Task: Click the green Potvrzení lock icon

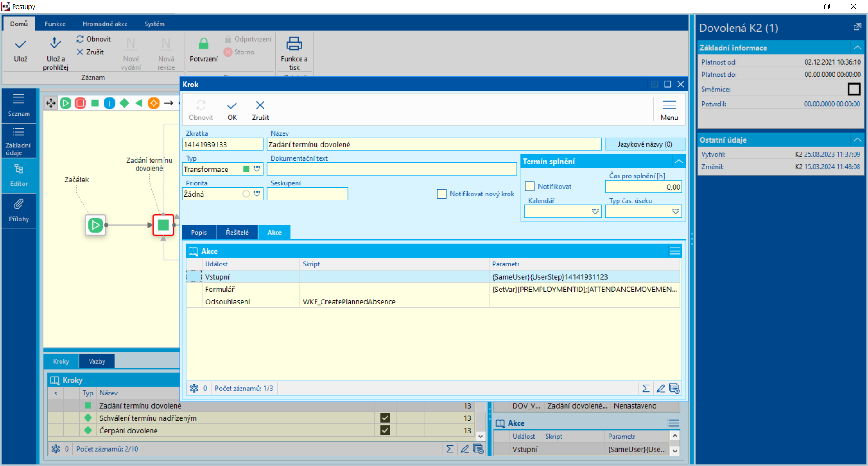Action: click(203, 44)
